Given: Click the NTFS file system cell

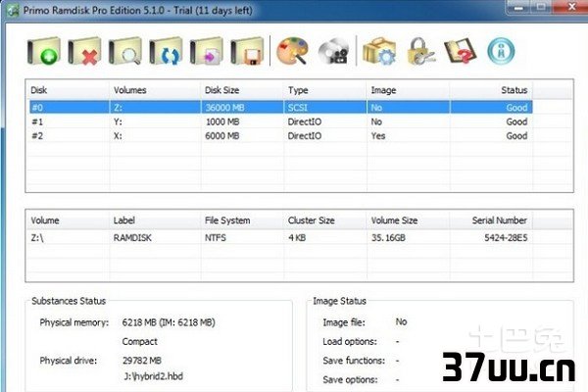Looking at the screenshot, I should click(216, 238).
